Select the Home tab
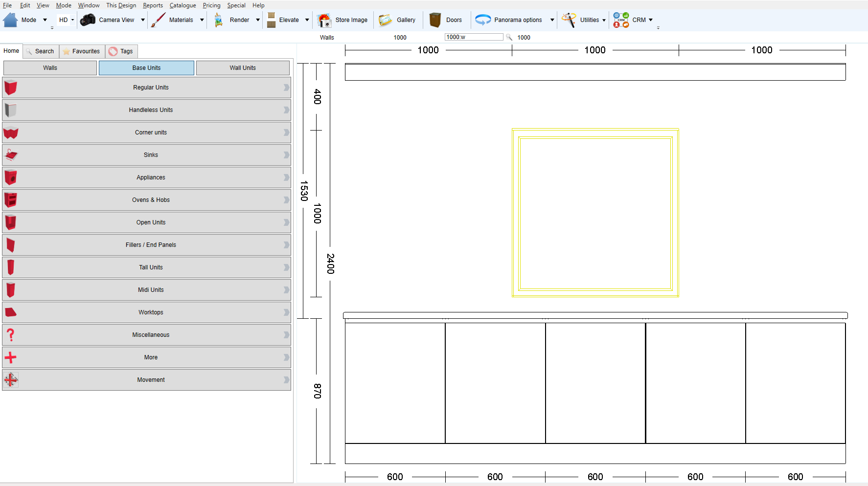Viewport: 868px width, 486px height. 11,51
